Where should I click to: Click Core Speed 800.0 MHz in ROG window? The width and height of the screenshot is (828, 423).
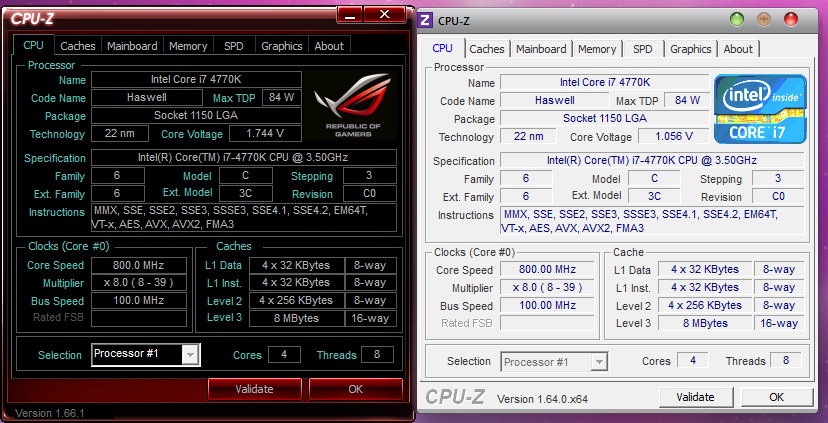coord(139,265)
